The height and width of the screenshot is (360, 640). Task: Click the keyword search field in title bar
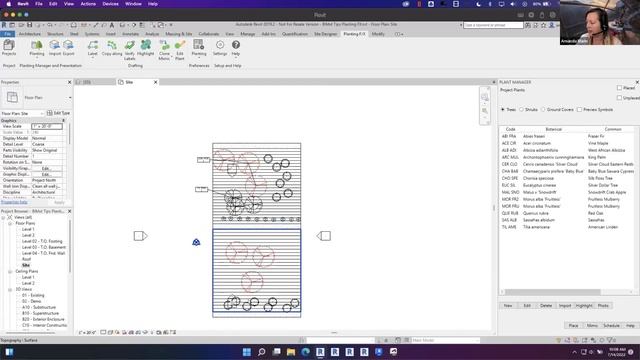493,25
